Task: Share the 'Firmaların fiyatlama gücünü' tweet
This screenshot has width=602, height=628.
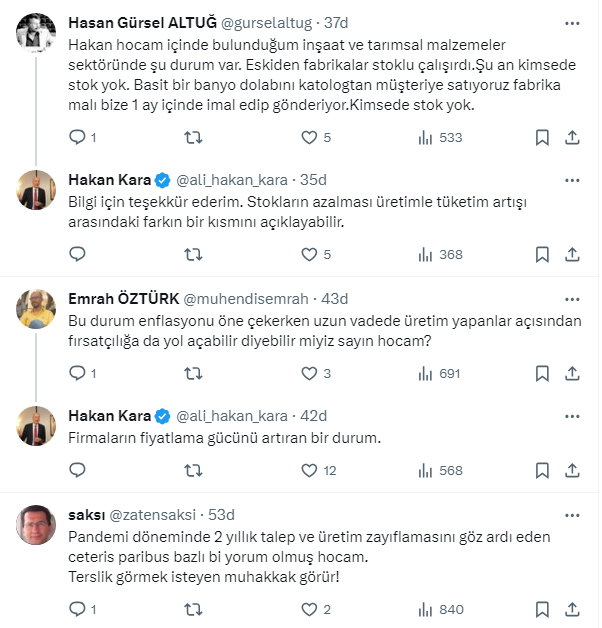Action: tap(571, 470)
